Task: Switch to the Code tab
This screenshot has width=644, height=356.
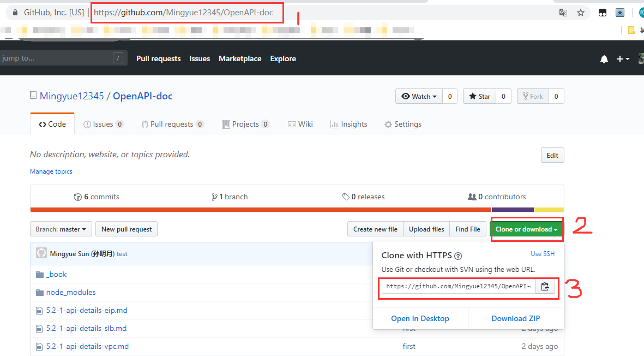Action: coord(52,124)
